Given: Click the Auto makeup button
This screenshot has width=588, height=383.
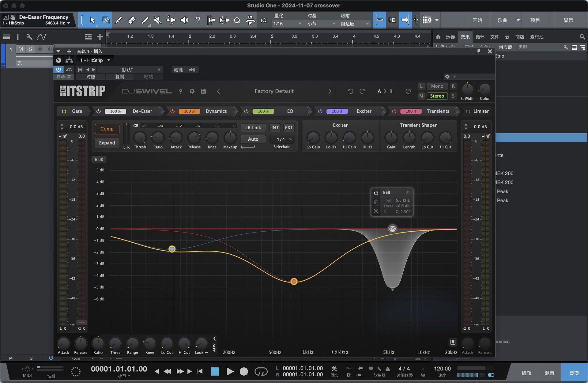Looking at the screenshot, I should tap(253, 139).
